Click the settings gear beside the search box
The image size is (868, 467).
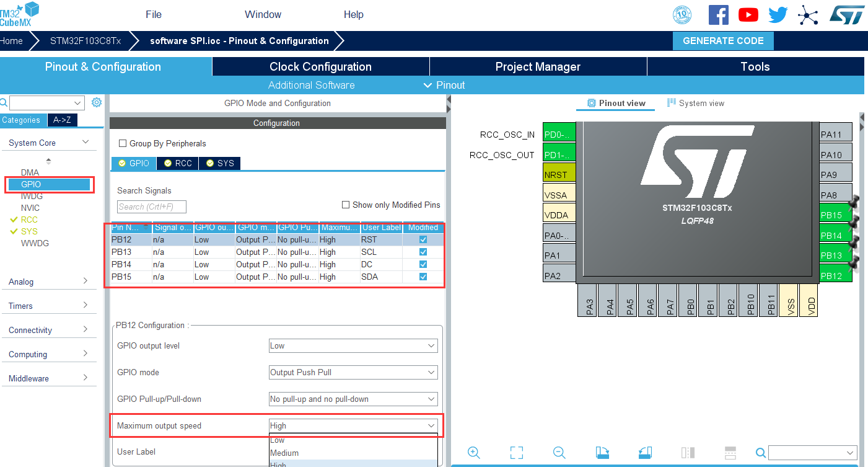coord(97,102)
